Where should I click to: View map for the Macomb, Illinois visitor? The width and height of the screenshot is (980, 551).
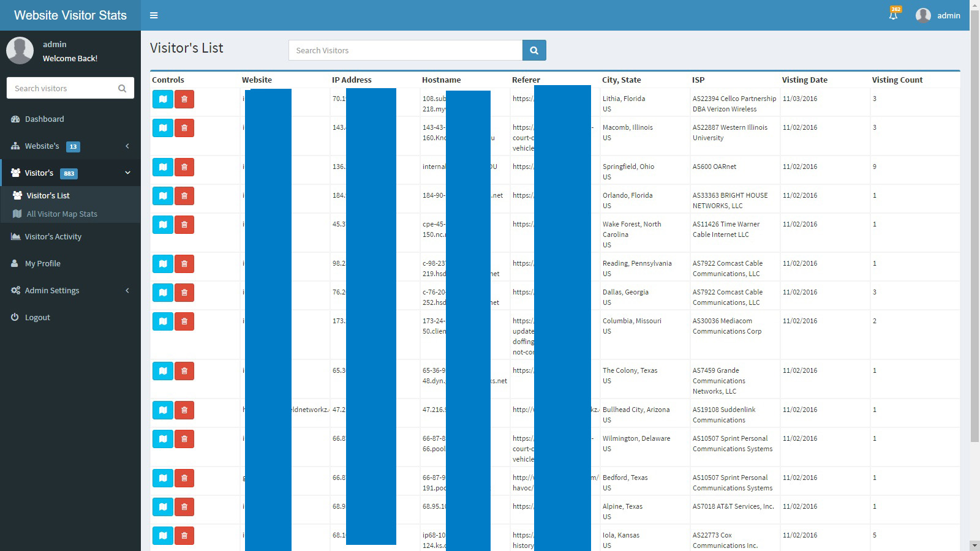click(163, 127)
